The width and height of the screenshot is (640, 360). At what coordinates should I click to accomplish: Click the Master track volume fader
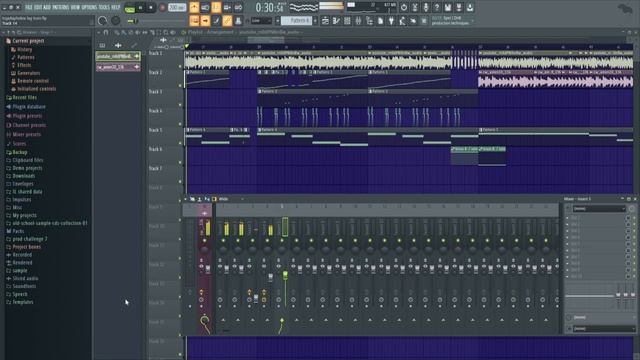click(208, 269)
